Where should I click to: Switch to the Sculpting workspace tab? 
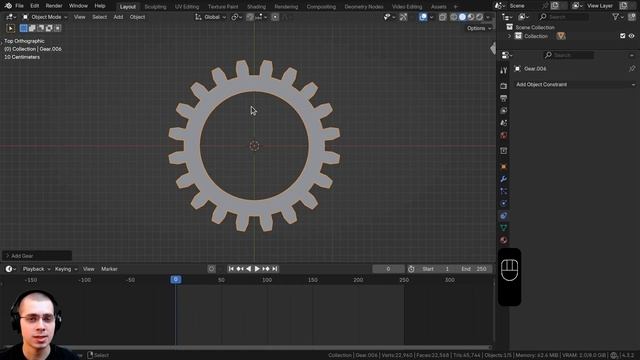tap(155, 7)
